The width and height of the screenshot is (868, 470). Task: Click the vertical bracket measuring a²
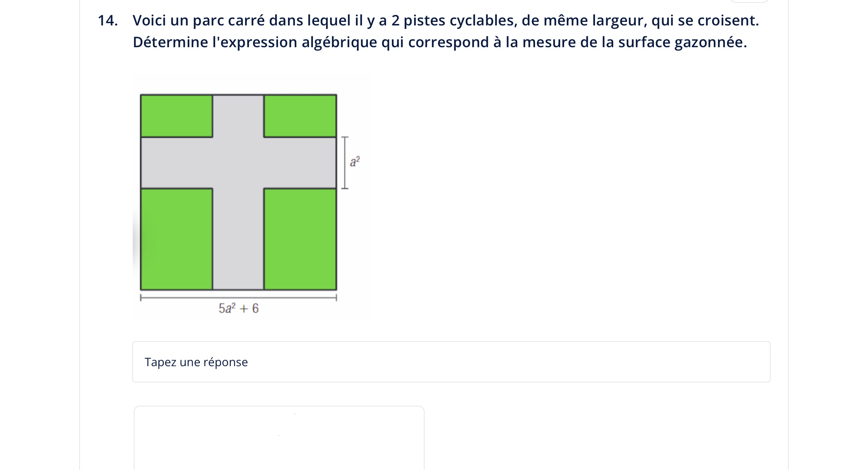(x=345, y=163)
